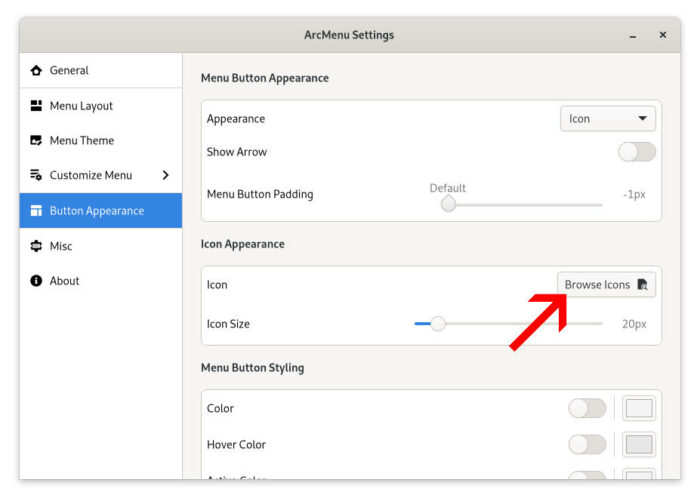Select Customize Menu in sidebar
Viewport: 700px width, 501px height.
[x=101, y=175]
